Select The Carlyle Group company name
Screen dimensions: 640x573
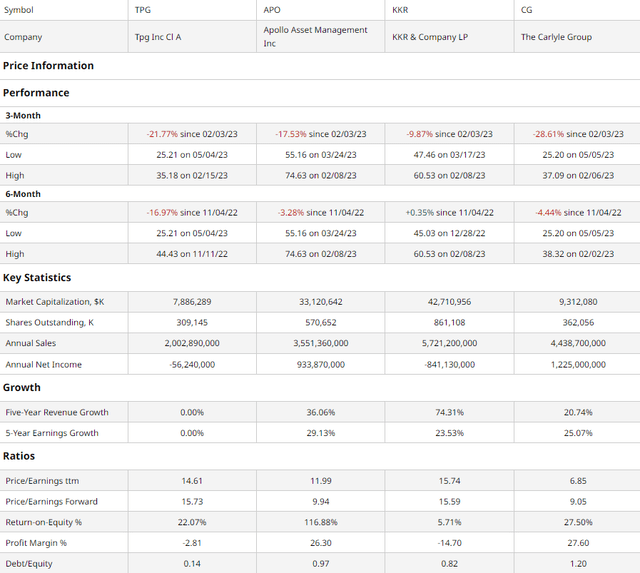[556, 37]
